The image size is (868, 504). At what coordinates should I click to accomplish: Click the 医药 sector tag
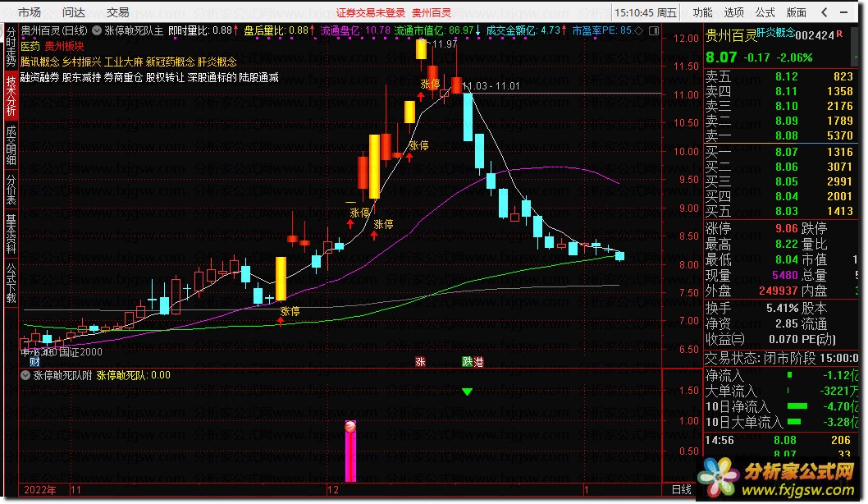click(x=30, y=47)
